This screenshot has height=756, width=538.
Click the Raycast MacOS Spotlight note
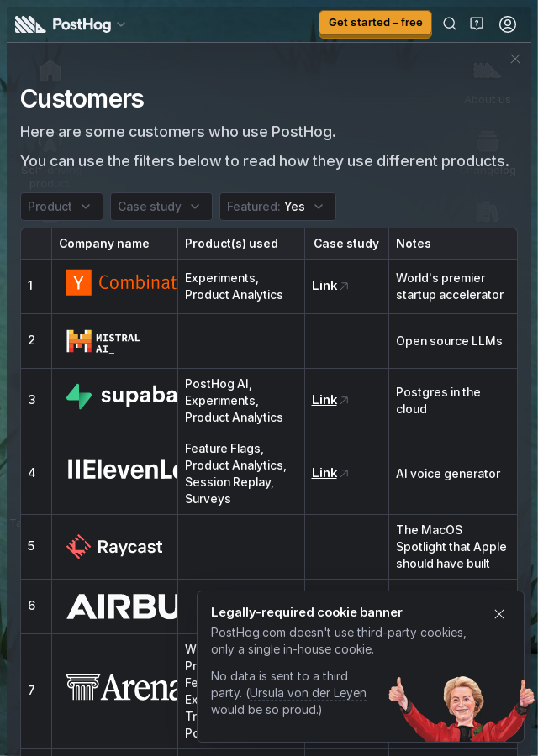[x=451, y=547]
